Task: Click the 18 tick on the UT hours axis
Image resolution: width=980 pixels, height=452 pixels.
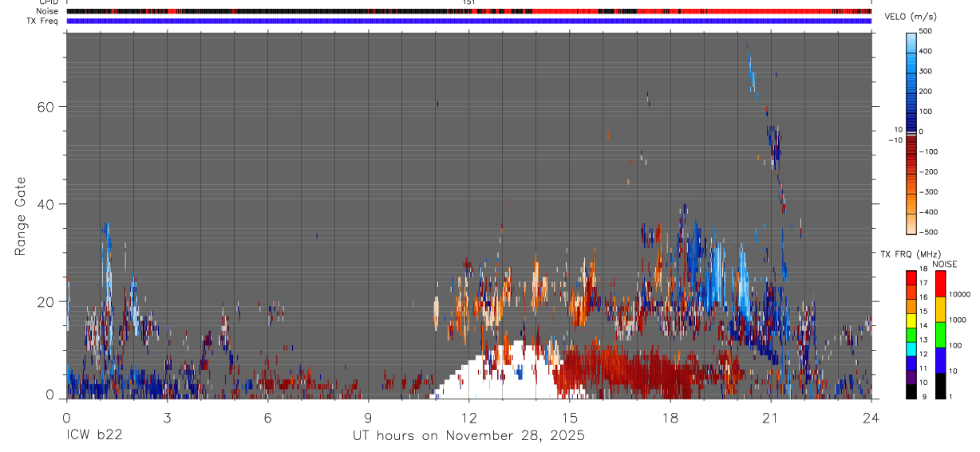Action: 670,418
